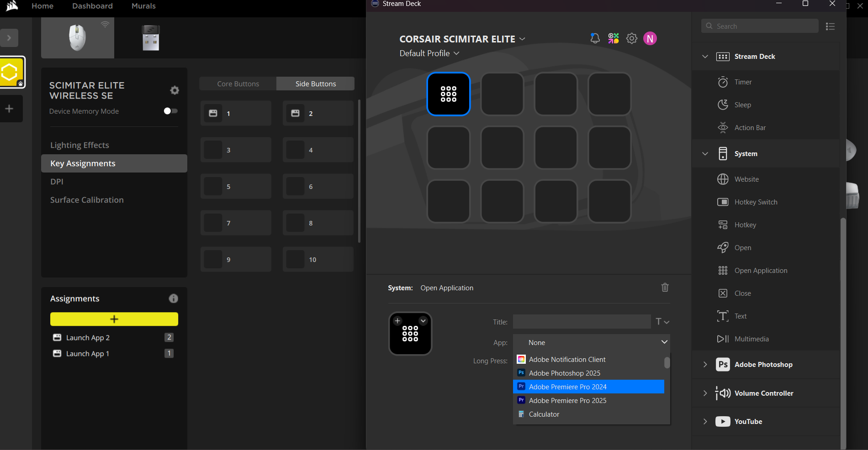Screen dimensions: 868x450
Task: Open the title font style dropdown
Action: coord(662,322)
